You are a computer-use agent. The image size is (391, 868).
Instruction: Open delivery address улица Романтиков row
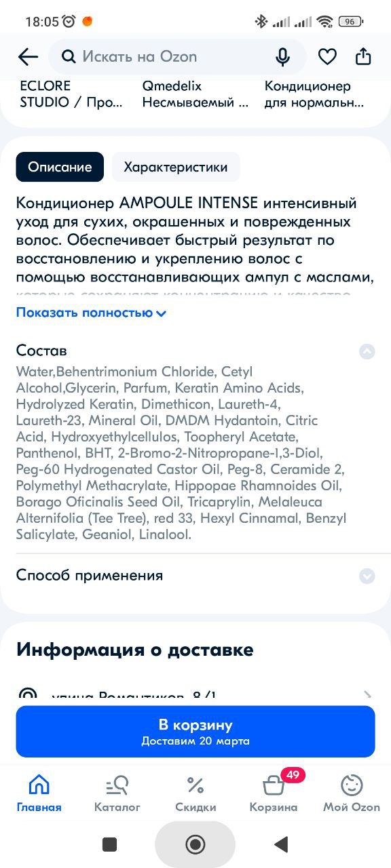[195, 696]
